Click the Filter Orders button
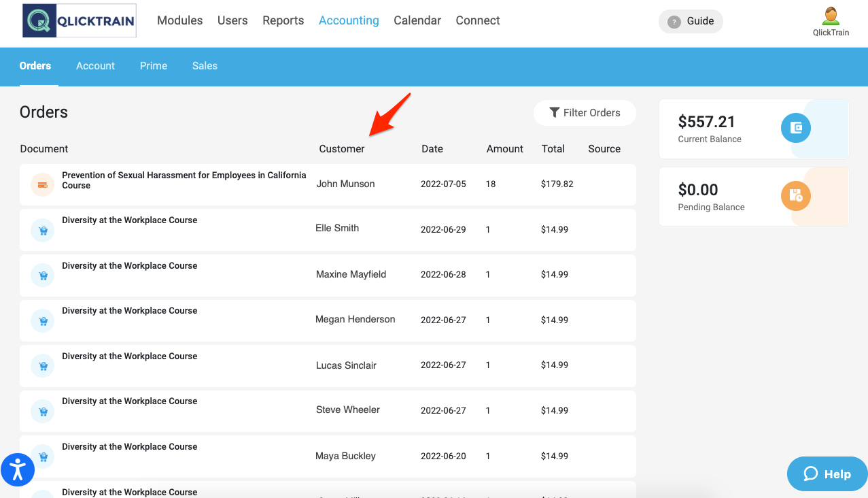 coord(585,113)
